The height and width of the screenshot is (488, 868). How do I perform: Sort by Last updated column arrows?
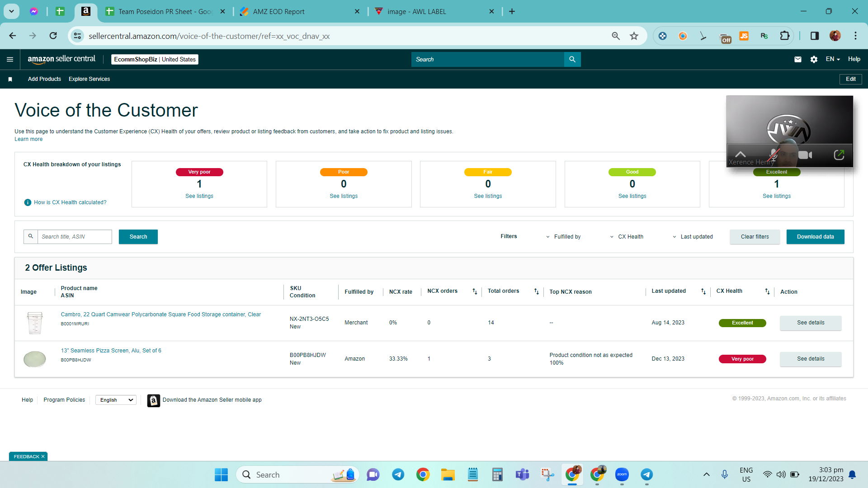tap(703, 291)
